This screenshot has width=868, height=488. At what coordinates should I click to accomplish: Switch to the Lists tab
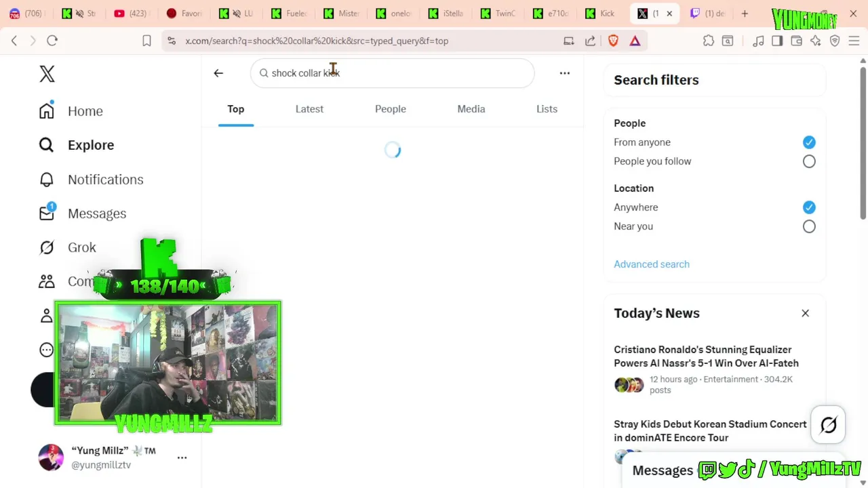coord(547,109)
